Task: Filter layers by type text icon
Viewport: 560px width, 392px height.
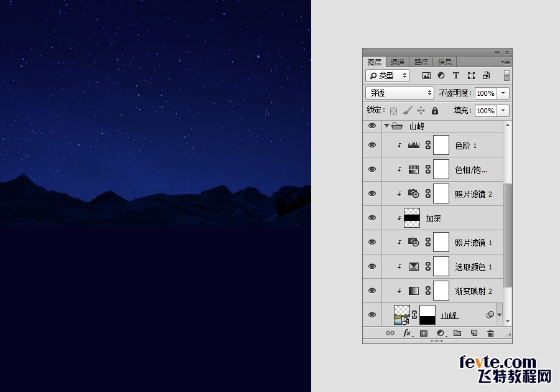Action: pos(455,75)
